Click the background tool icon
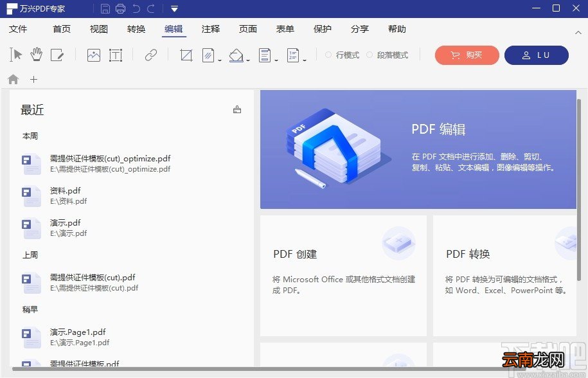 pyautogui.click(x=236, y=55)
